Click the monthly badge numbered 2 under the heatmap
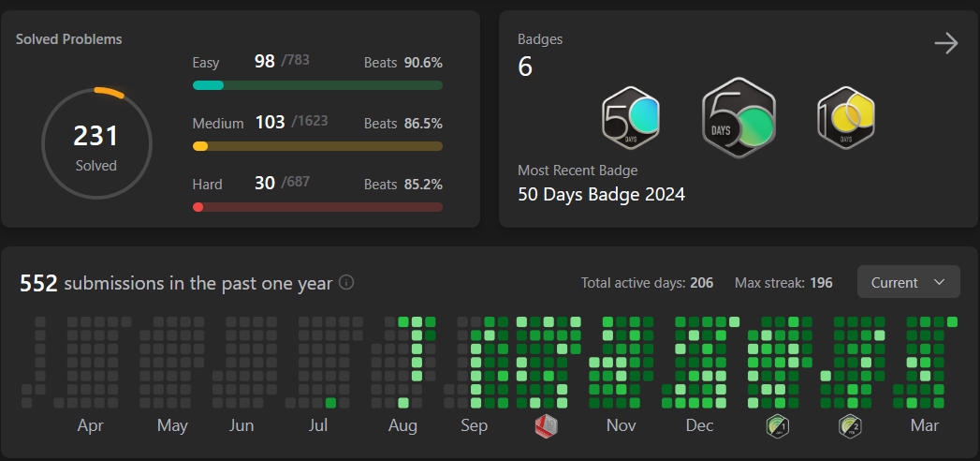The height and width of the screenshot is (461, 980). (x=850, y=426)
